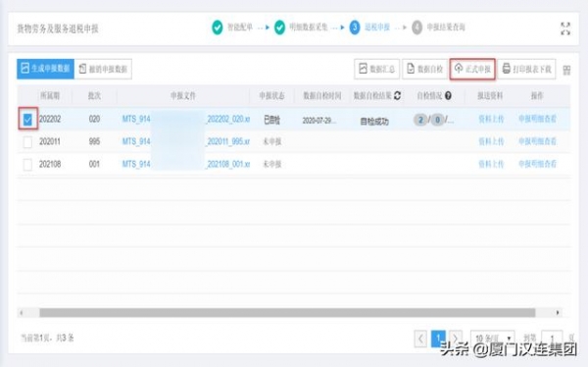Click the green checkmark step icon for 智能配单
Screen dimensions: 588x367
click(218, 27)
